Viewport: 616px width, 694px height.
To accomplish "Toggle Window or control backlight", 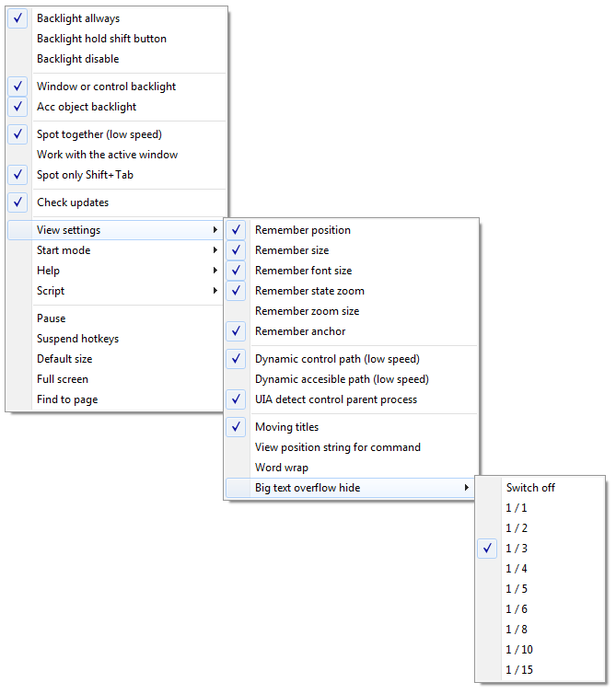I will coord(117,87).
